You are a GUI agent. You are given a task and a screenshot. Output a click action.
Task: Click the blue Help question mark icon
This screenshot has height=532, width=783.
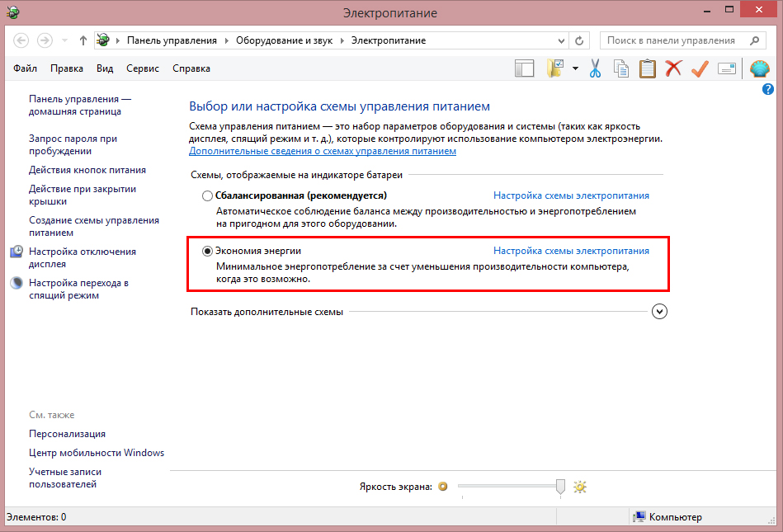[x=767, y=88]
